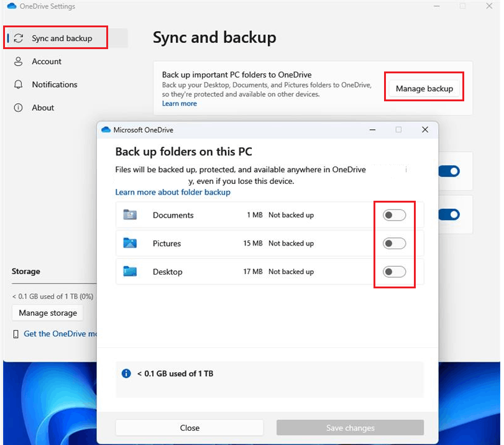Click the Account person icon
504x445 pixels.
pyautogui.click(x=18, y=62)
